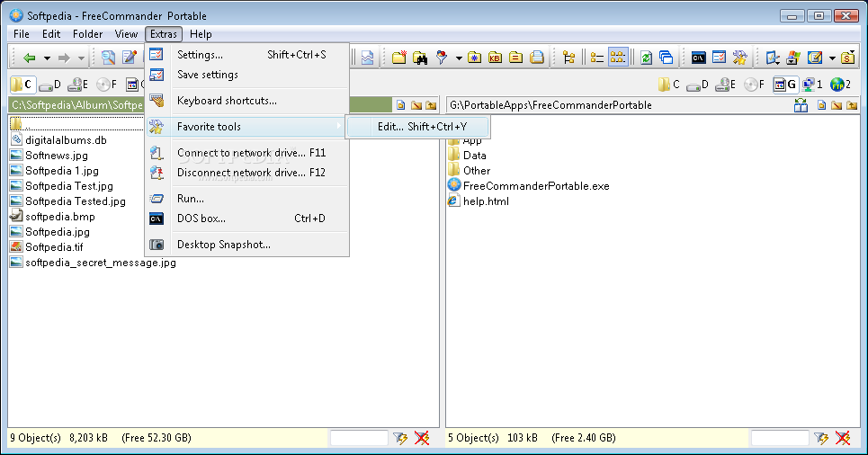The image size is (868, 455).
Task: Click the blue overlapping windows icon
Action: click(x=666, y=57)
